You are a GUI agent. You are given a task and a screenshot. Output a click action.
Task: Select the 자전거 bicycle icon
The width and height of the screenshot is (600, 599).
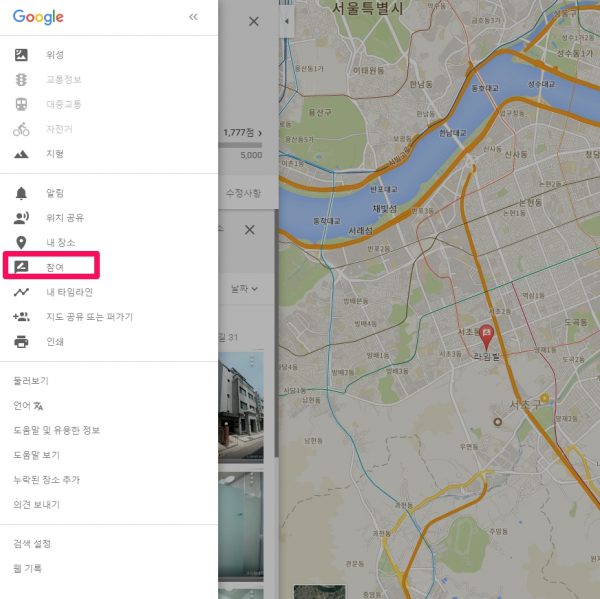(x=21, y=129)
